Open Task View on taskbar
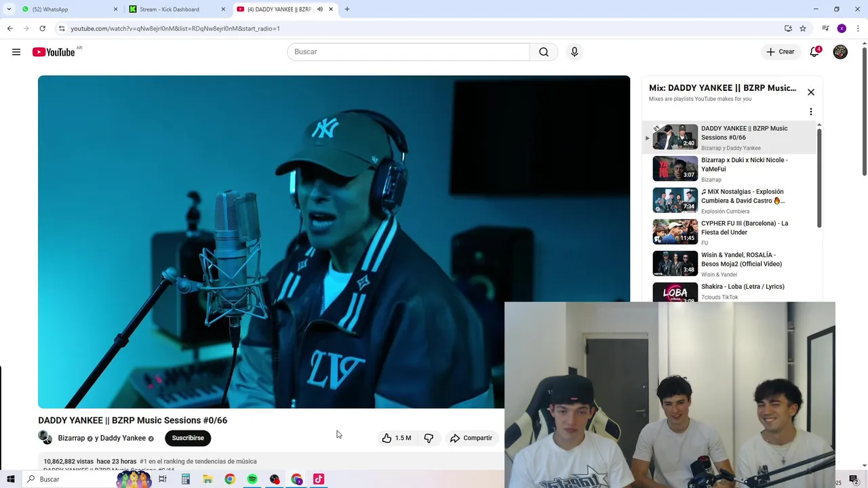 click(163, 479)
